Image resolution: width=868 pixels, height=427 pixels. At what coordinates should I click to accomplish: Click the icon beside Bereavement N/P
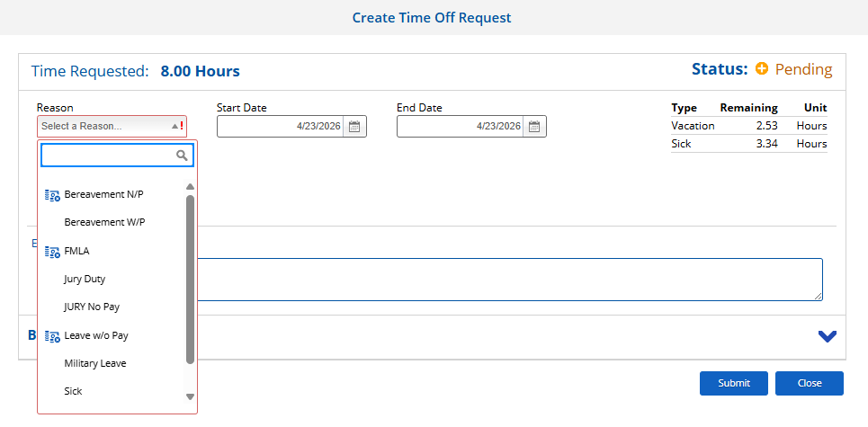point(52,195)
